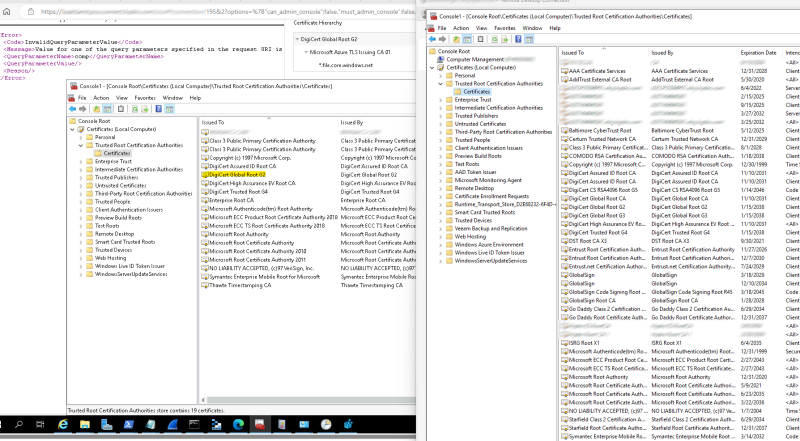800x441 pixels.
Task: Expand Intermediate Certification Authorities in left Console1
Action: tap(81, 169)
